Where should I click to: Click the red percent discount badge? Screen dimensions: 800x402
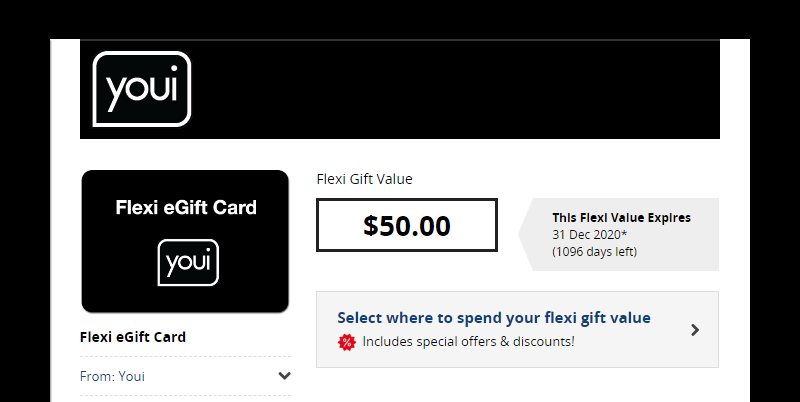pyautogui.click(x=347, y=342)
